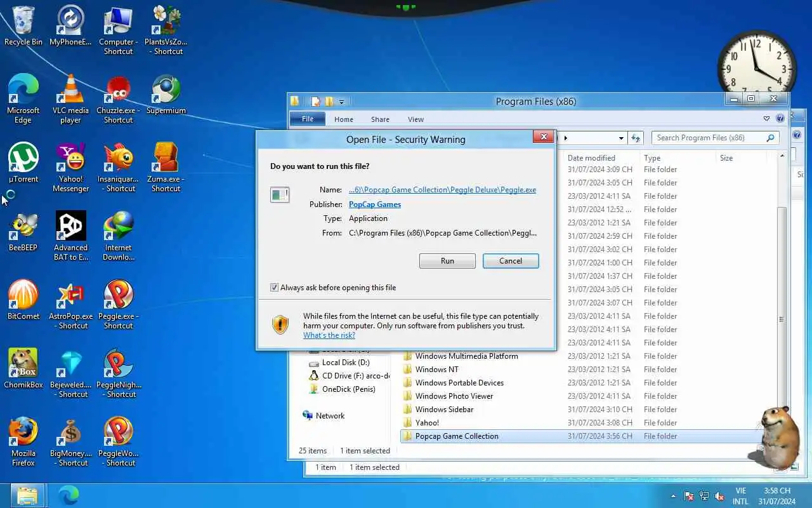Select the BitComet desktop icon
This screenshot has height=508, width=812.
tap(23, 300)
